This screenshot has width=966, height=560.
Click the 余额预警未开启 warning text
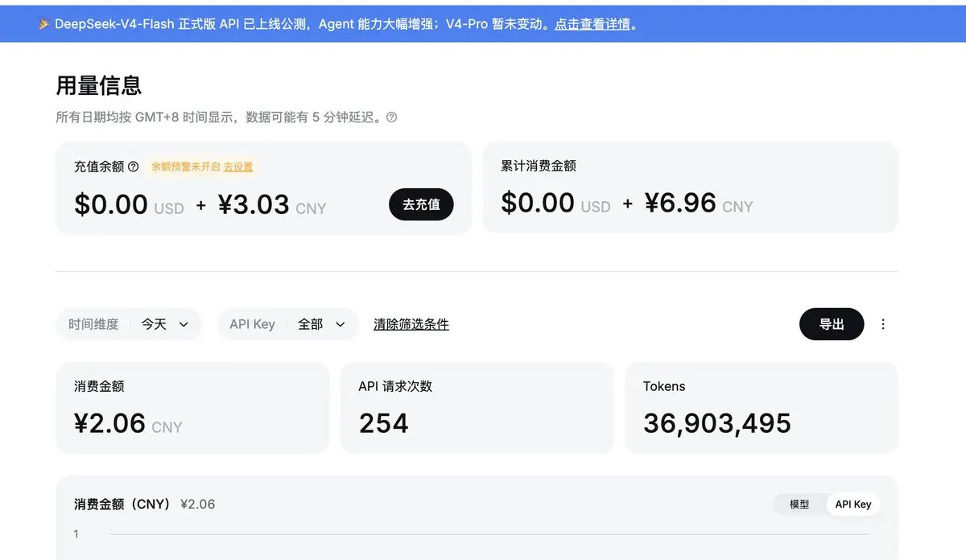[x=185, y=167]
